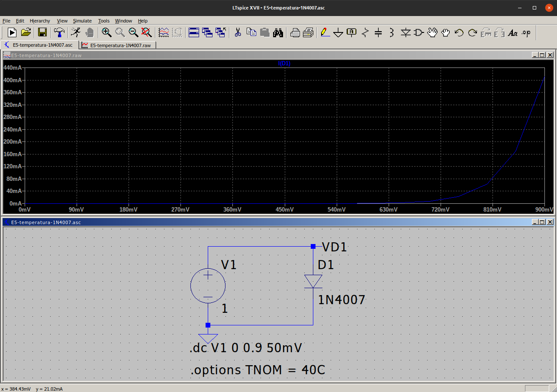Open the Simulate menu
This screenshot has height=392, width=557.
click(x=82, y=21)
